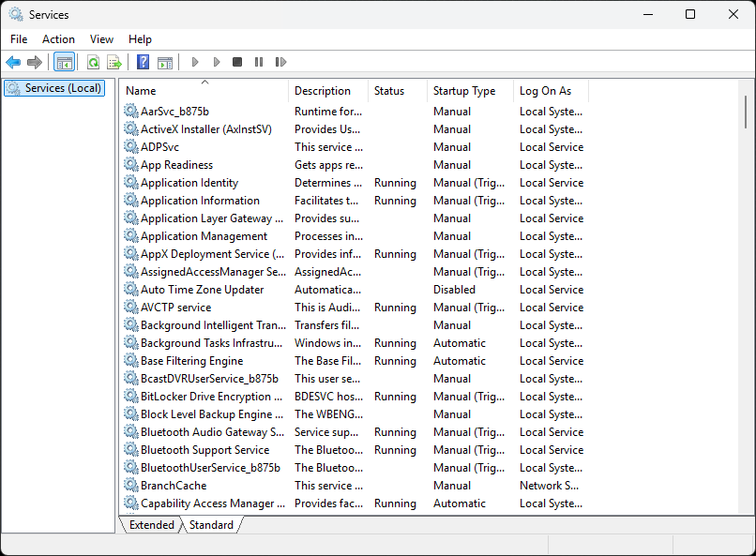This screenshot has height=556, width=756.
Task: Select the Standard tab
Action: coord(211,525)
